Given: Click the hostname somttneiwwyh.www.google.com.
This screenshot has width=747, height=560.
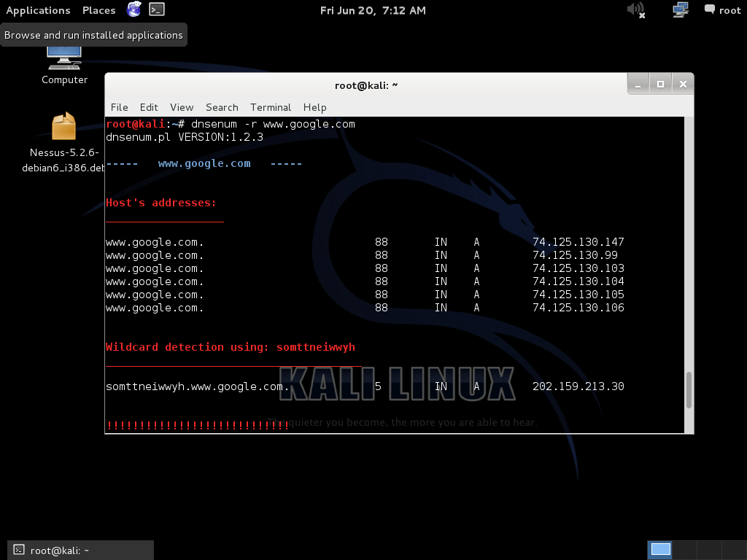Looking at the screenshot, I should pyautogui.click(x=197, y=386).
